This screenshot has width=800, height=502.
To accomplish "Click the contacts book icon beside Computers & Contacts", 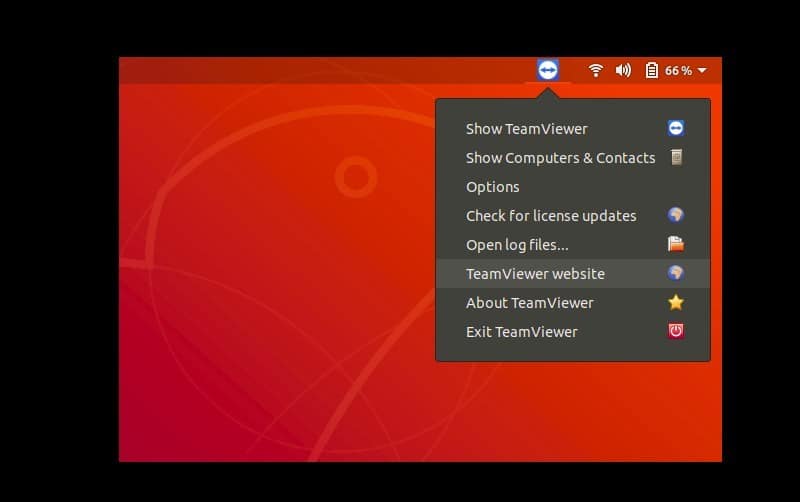I will tap(677, 157).
